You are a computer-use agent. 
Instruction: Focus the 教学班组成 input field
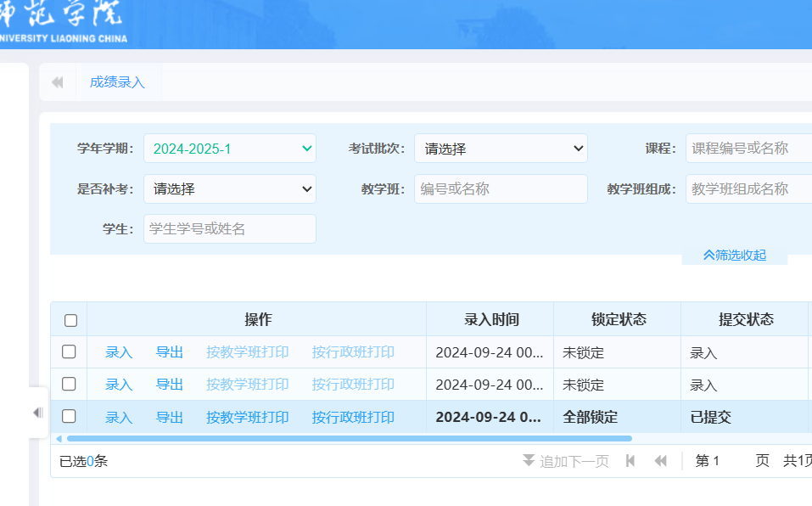point(749,189)
